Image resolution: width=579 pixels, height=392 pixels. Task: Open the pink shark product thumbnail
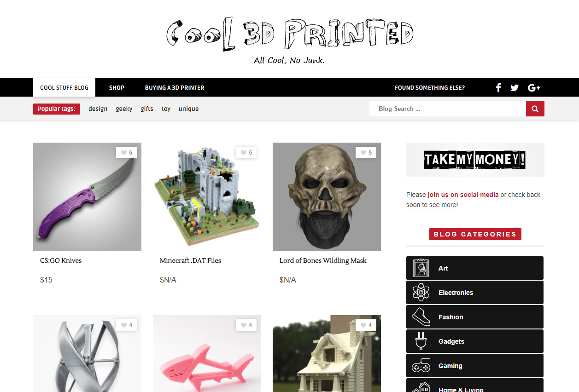click(x=207, y=353)
